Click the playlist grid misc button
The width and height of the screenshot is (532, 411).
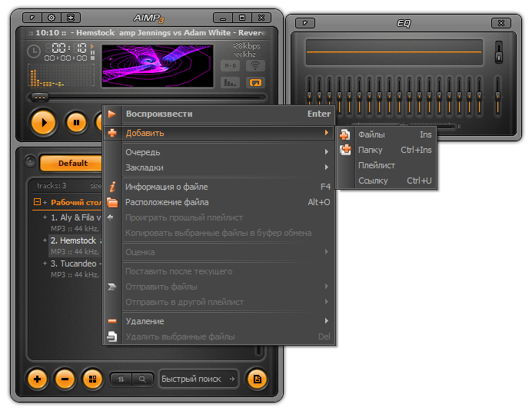[92, 379]
